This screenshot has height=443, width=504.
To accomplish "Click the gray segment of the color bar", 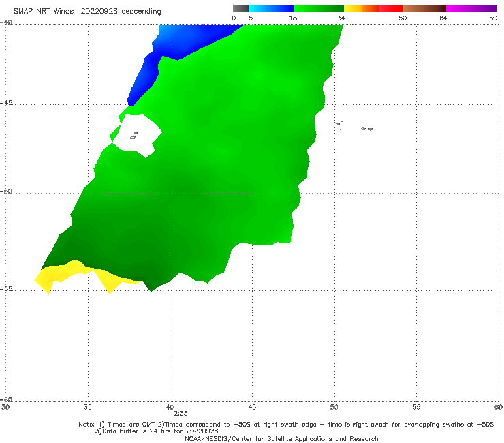I will [x=240, y=8].
